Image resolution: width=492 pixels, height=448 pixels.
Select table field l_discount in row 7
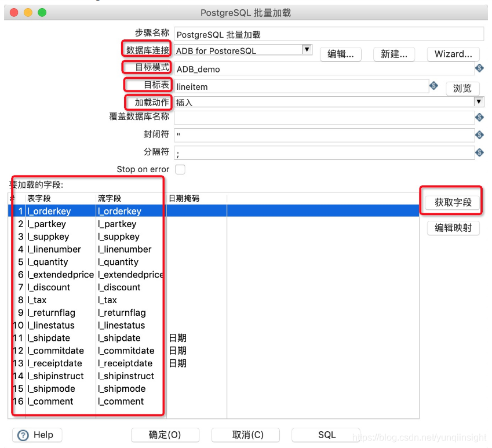point(49,287)
